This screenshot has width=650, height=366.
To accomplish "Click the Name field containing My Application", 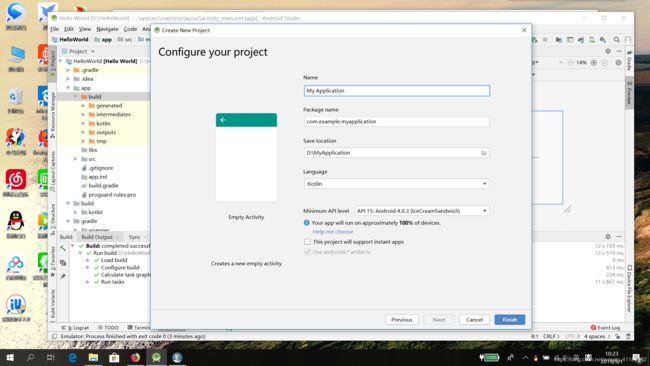I will click(397, 91).
